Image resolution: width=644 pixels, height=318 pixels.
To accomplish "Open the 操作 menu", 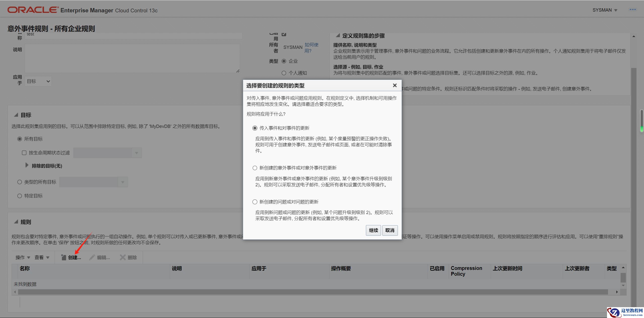I will [23, 257].
